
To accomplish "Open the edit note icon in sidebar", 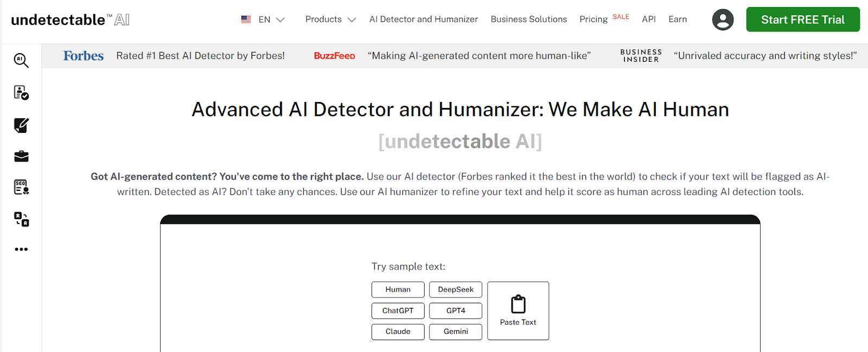I will click(21, 125).
